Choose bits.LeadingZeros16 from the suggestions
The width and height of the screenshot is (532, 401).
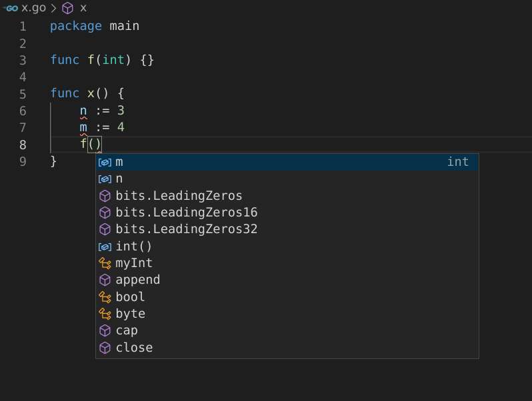(x=186, y=212)
